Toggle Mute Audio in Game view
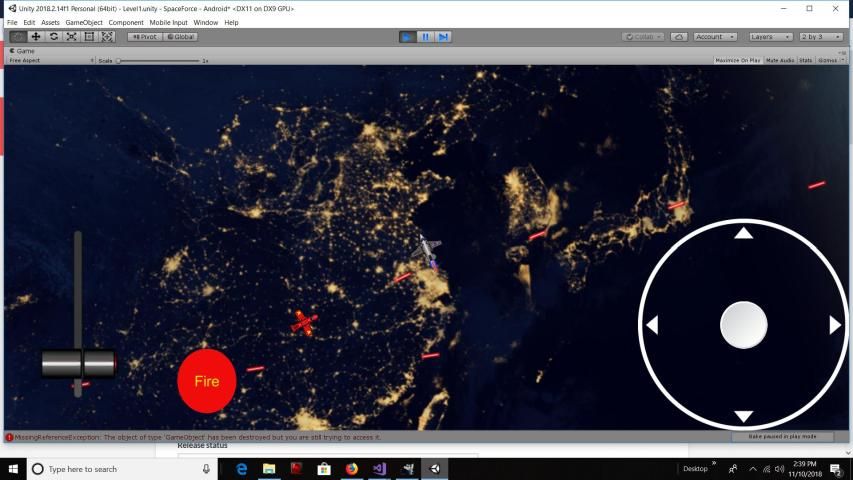The width and height of the screenshot is (853, 480). pyautogui.click(x=780, y=60)
